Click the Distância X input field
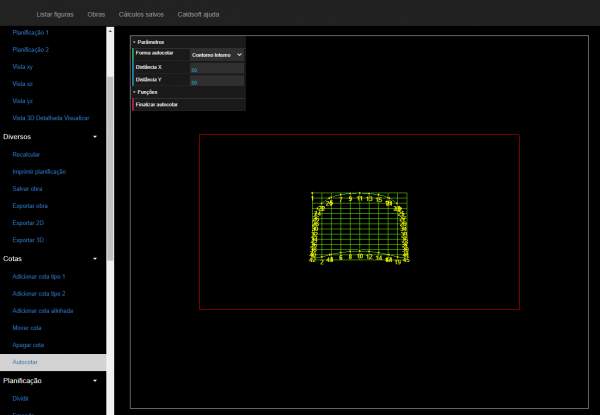The image size is (600, 415). tap(216, 67)
